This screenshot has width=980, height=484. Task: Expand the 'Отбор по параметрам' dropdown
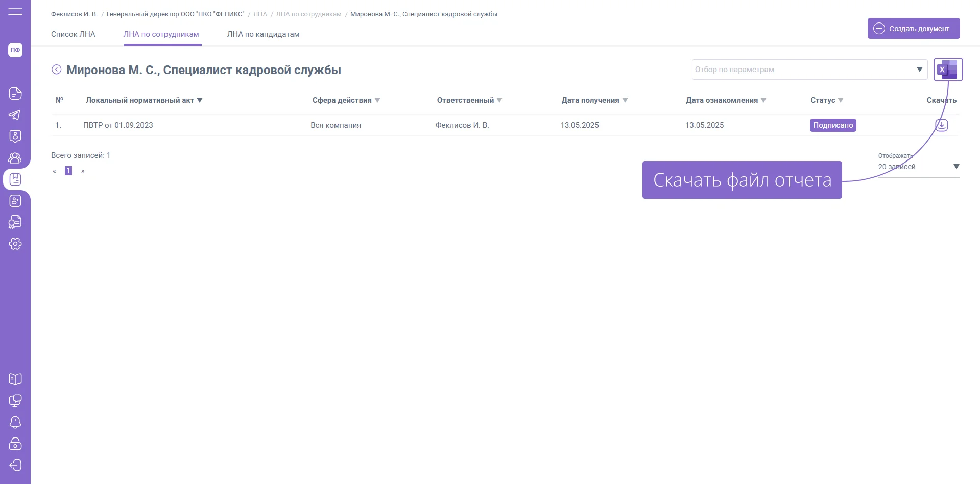coord(919,70)
